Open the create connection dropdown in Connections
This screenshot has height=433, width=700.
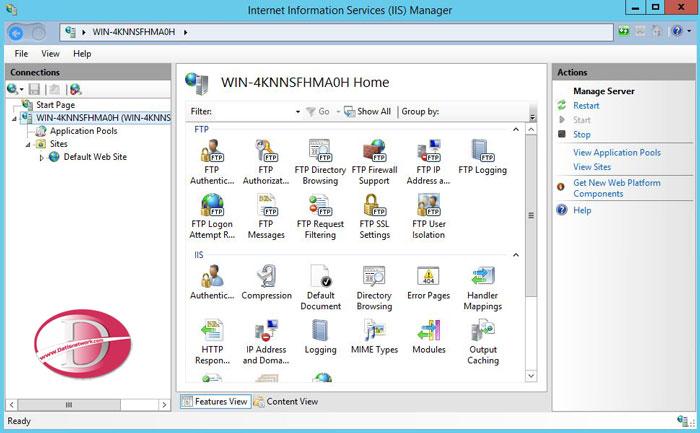pos(21,90)
